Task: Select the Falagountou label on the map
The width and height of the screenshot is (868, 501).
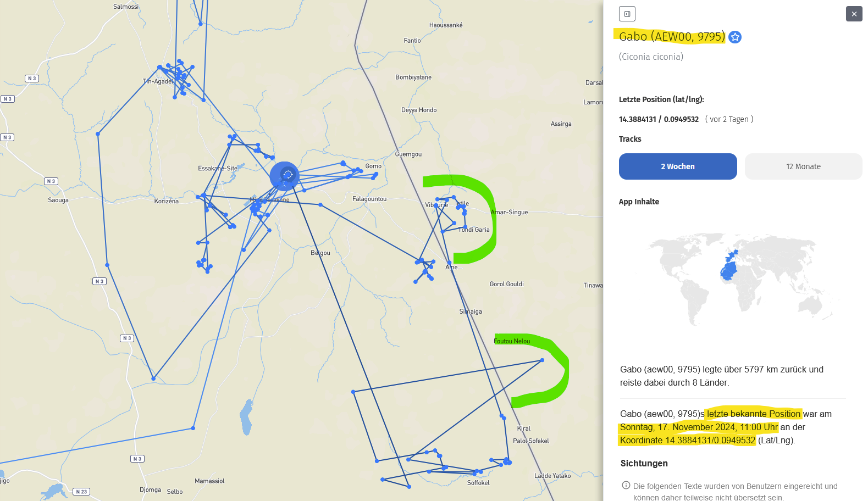Action: pyautogui.click(x=369, y=199)
